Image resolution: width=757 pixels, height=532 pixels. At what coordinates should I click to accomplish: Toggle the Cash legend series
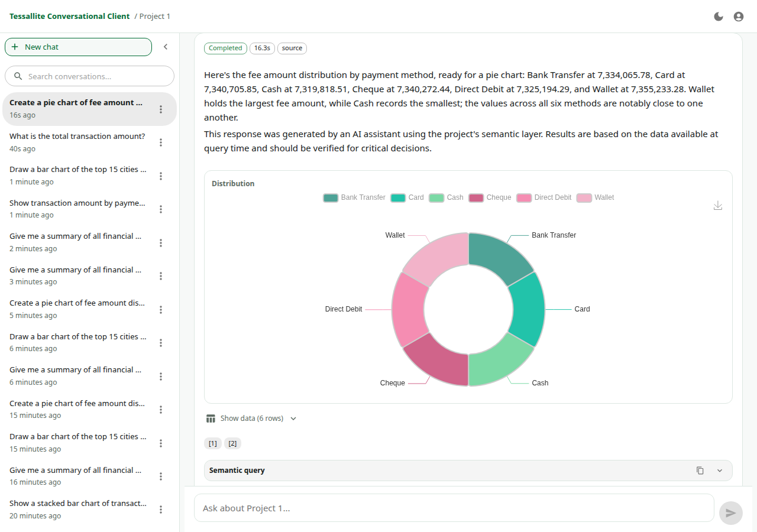447,197
